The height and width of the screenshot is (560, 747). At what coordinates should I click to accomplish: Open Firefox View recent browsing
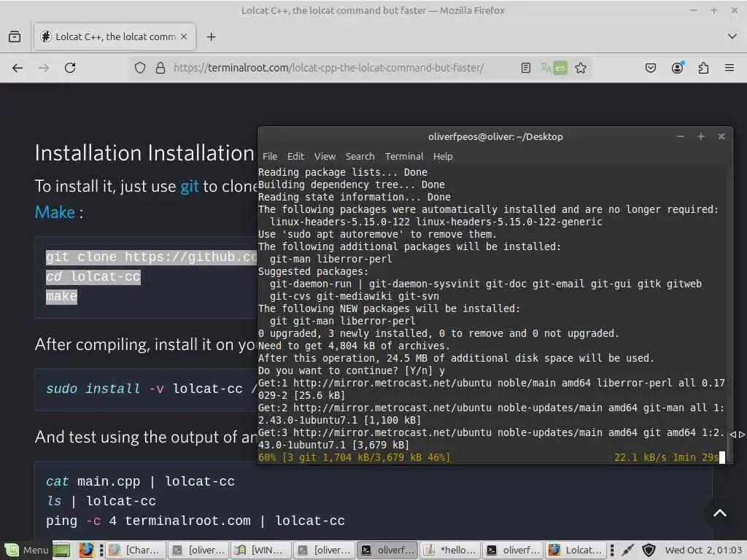(15, 36)
